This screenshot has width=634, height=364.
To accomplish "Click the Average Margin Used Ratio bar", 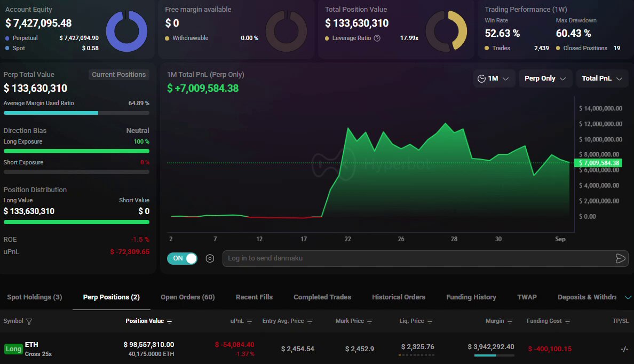I will [76, 113].
